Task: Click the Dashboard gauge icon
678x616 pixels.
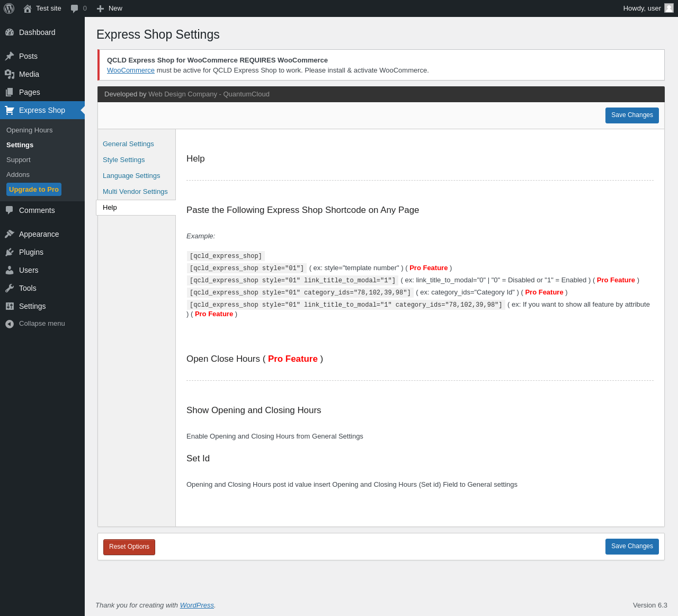Action: (10, 32)
